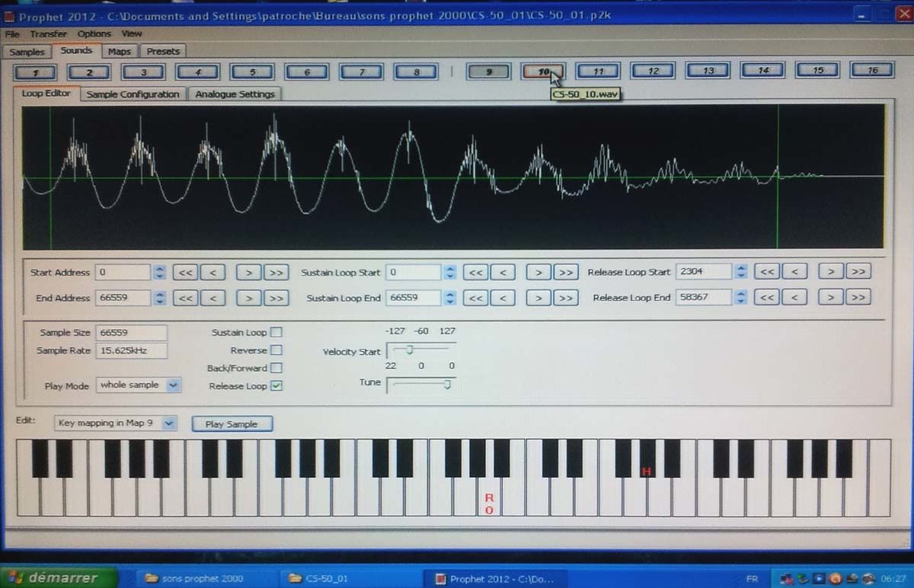Click the FR language indicator in taskbar

point(753,579)
